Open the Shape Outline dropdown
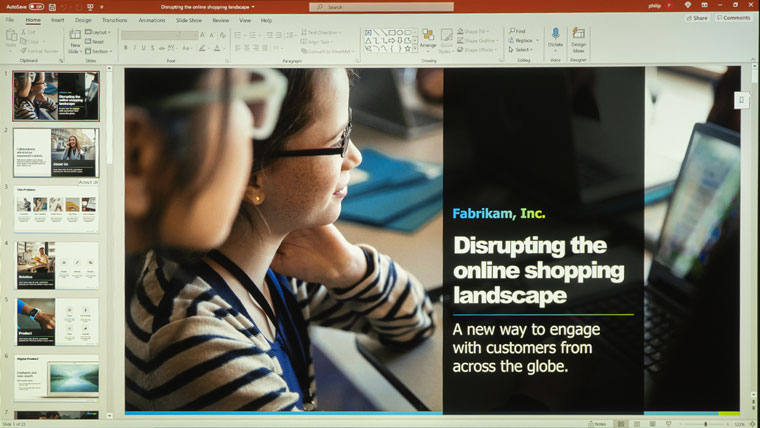Viewport: 760px width, 428px height. point(477,41)
